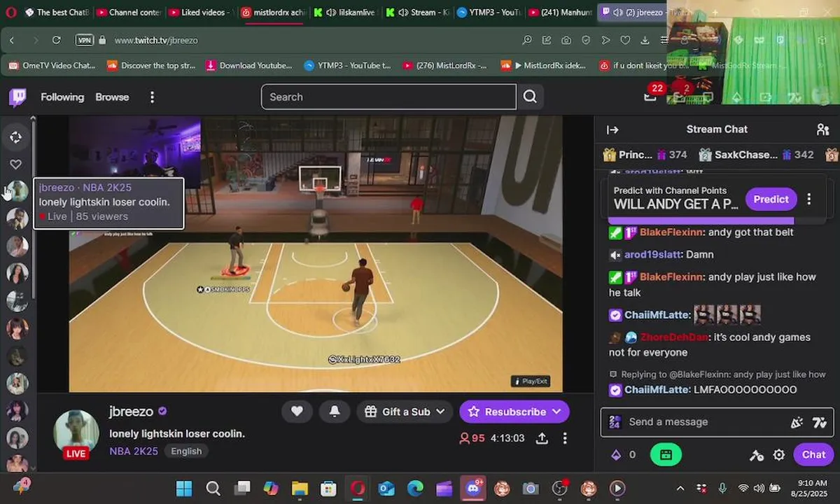Open OmeTV Video Chat bookmark
Viewport: 840px width, 504px height.
click(x=52, y=66)
